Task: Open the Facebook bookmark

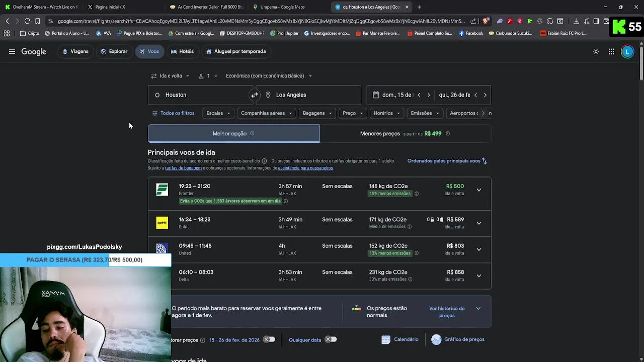Action: (x=470, y=33)
